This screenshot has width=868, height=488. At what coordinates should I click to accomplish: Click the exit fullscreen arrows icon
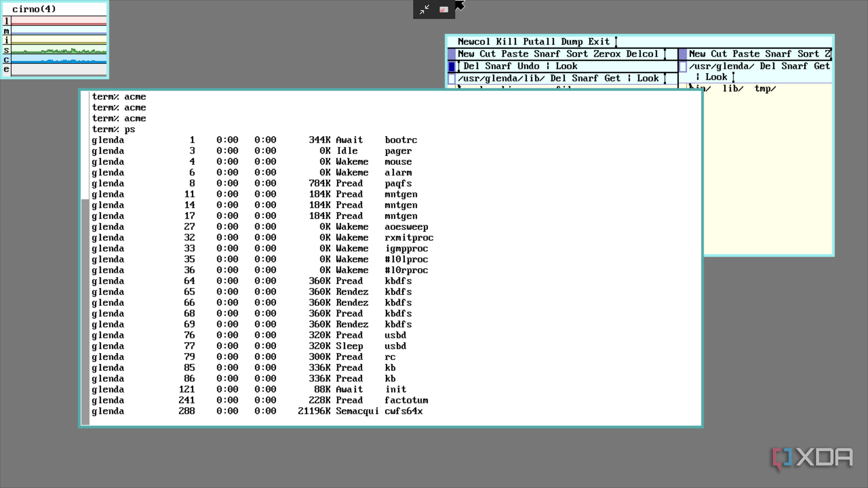(424, 9)
